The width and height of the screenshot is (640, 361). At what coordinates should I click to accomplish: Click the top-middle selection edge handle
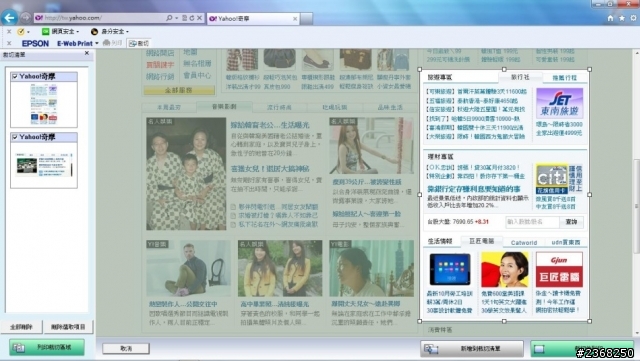pos(504,69)
